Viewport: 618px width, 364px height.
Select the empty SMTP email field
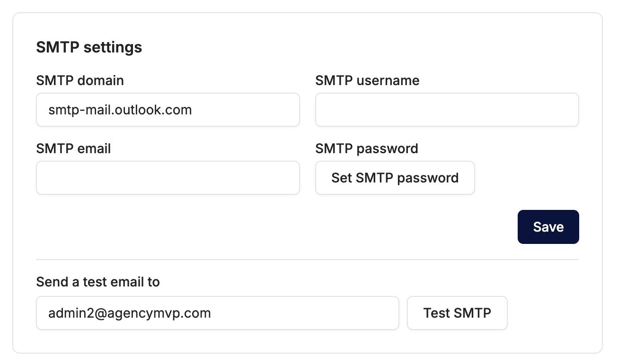pos(168,178)
